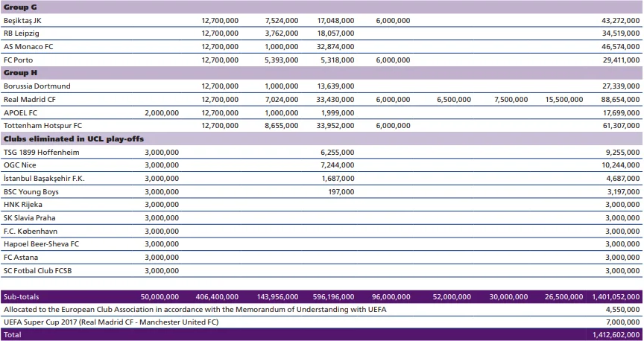The width and height of the screenshot is (644, 341).
Task: Click the Group H section header
Action: [20, 73]
